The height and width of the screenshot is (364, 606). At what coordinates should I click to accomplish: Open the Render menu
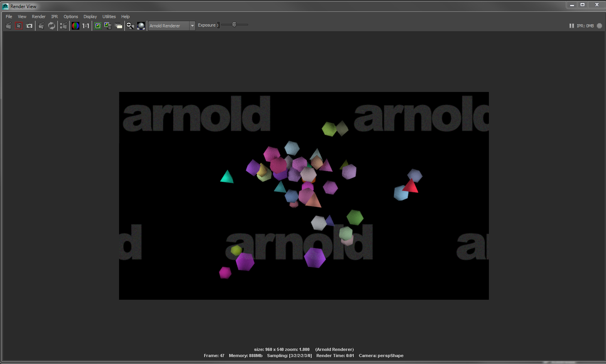39,17
